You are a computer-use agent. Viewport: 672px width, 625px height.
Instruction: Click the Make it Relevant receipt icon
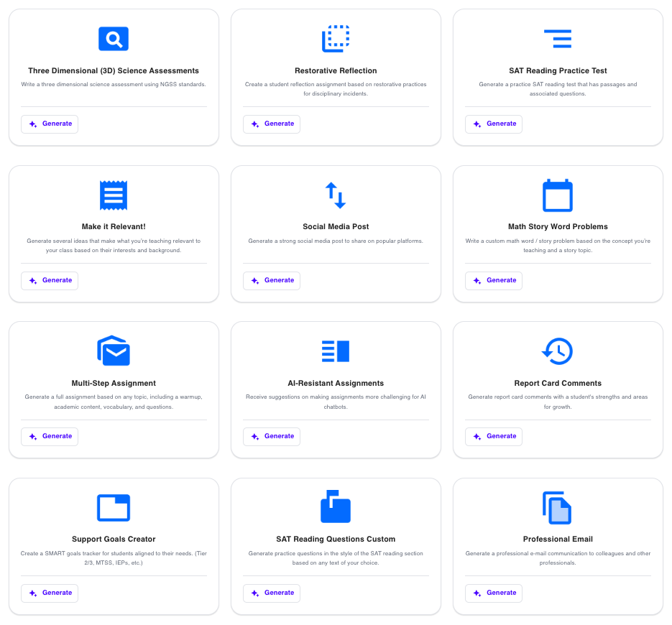[114, 195]
